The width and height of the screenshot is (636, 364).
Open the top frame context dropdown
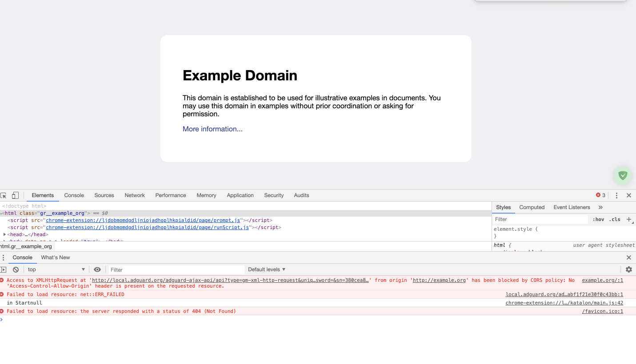pyautogui.click(x=56, y=269)
